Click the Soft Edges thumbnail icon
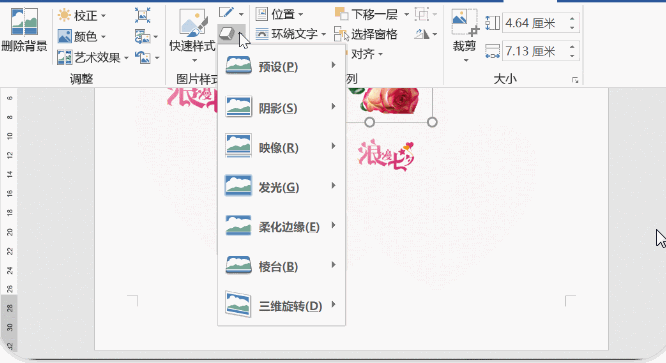Image resolution: width=666 pixels, height=363 pixels. (238, 225)
